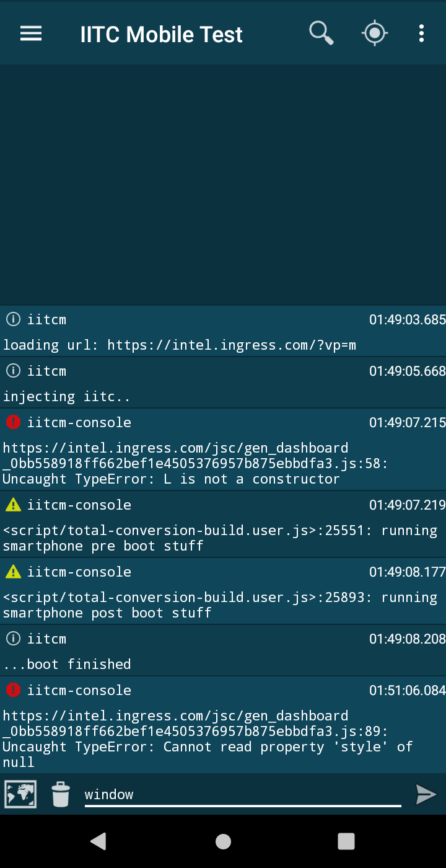Focus the console command input field
The image size is (446, 868).
pos(242,794)
